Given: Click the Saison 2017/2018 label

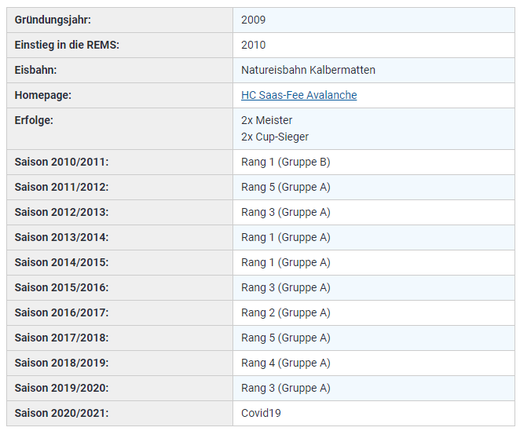Looking at the screenshot, I should point(62,338).
